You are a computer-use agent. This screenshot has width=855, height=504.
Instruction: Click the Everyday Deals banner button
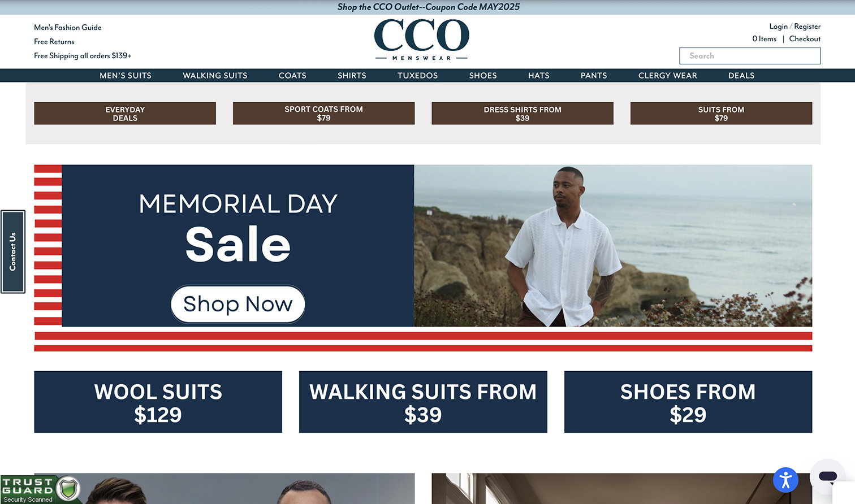125,114
